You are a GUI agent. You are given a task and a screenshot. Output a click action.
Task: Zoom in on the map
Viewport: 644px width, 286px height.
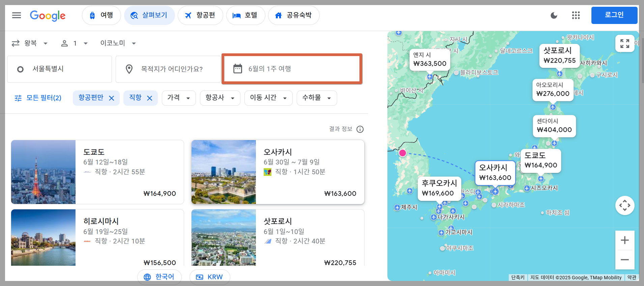point(625,240)
